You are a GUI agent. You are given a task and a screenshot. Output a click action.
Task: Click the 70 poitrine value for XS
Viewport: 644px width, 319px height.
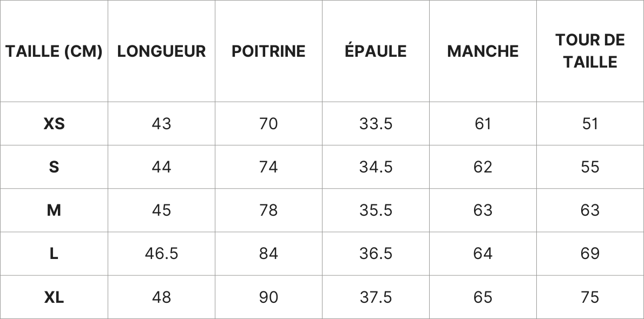(x=268, y=124)
